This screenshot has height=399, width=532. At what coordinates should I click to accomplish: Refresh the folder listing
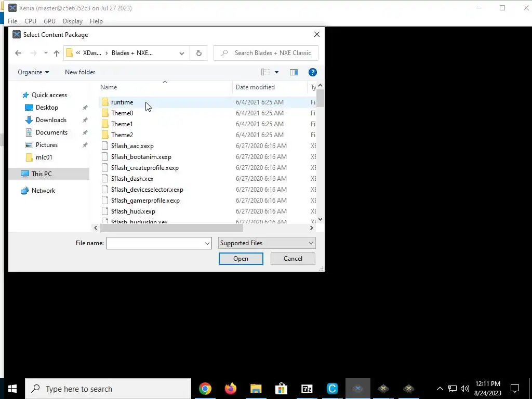[199, 53]
